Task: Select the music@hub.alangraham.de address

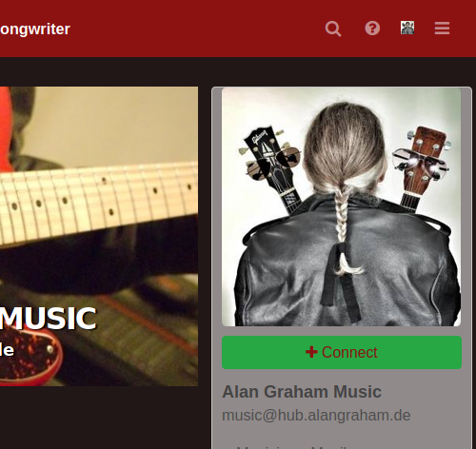Action: [316, 416]
